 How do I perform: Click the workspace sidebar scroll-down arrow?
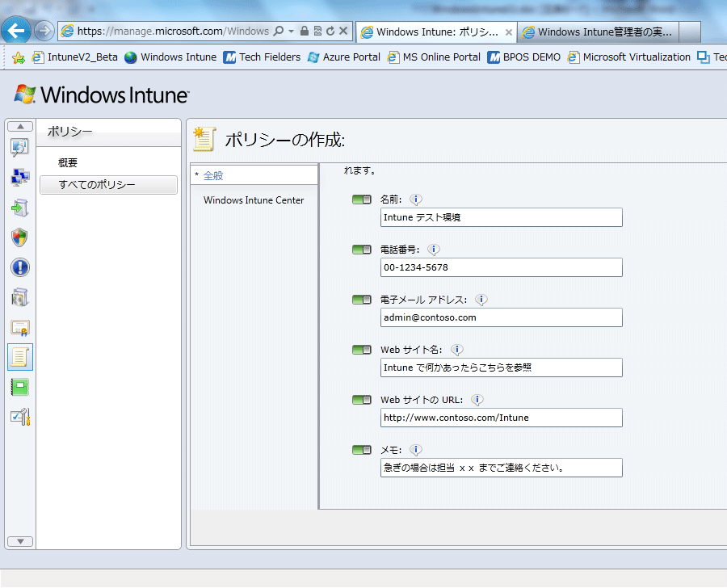click(20, 542)
